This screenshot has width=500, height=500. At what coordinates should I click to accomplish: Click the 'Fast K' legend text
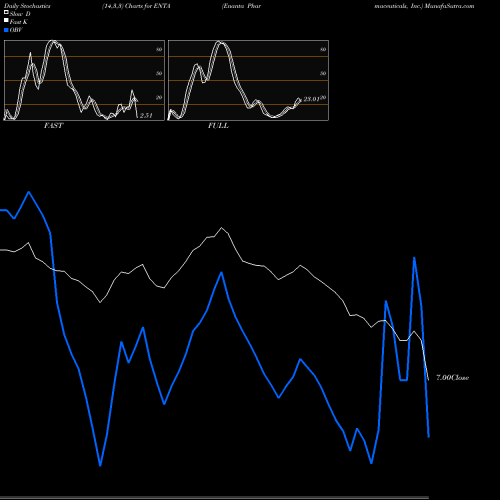pyautogui.click(x=19, y=22)
